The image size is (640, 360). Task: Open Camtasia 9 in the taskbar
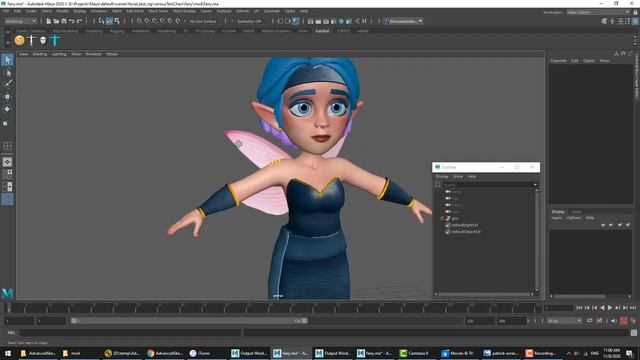414,353
